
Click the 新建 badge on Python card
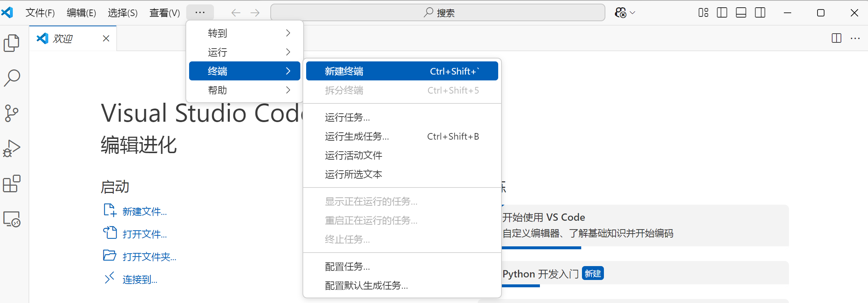(x=593, y=273)
